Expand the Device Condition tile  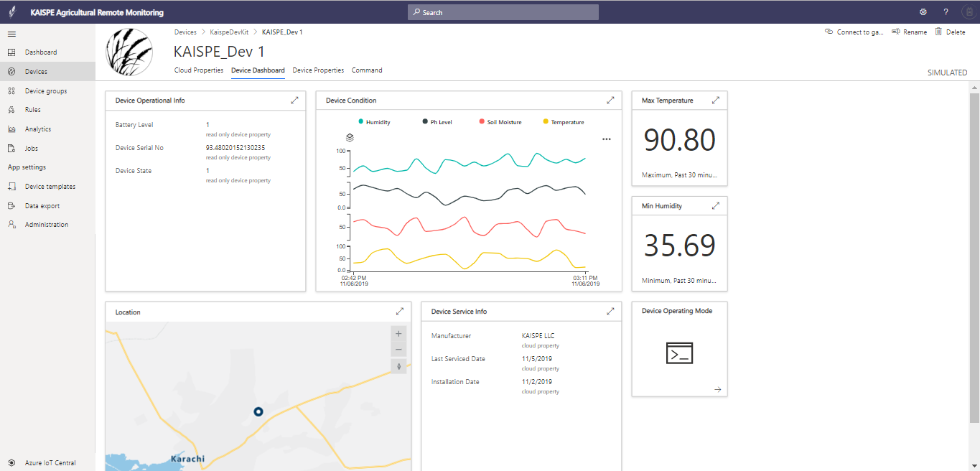[610, 101]
